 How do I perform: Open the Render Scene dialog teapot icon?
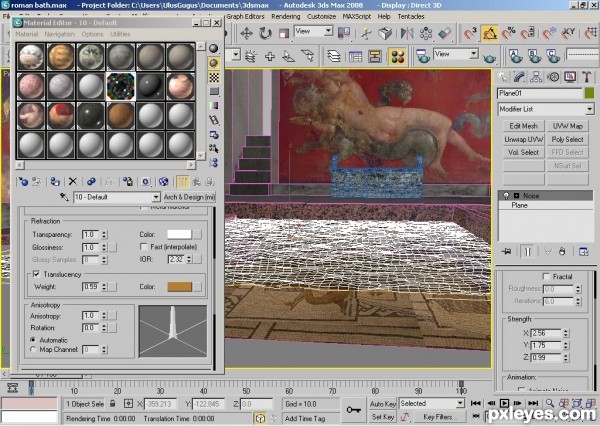[x=423, y=57]
